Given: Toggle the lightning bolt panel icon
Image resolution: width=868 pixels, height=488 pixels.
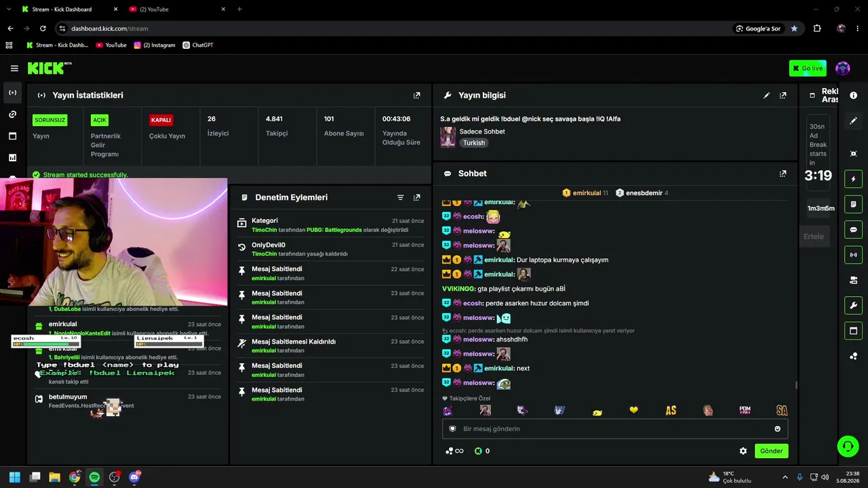Looking at the screenshot, I should [x=853, y=179].
